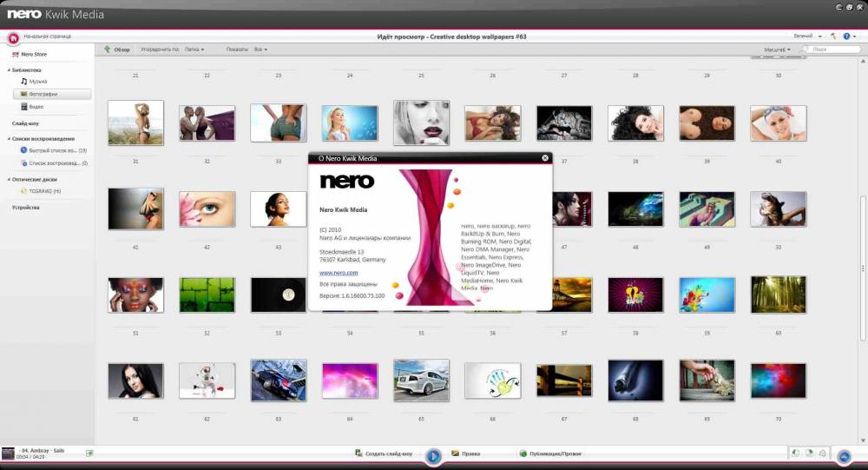Click the small icon beside the Ambray track

click(x=89, y=453)
